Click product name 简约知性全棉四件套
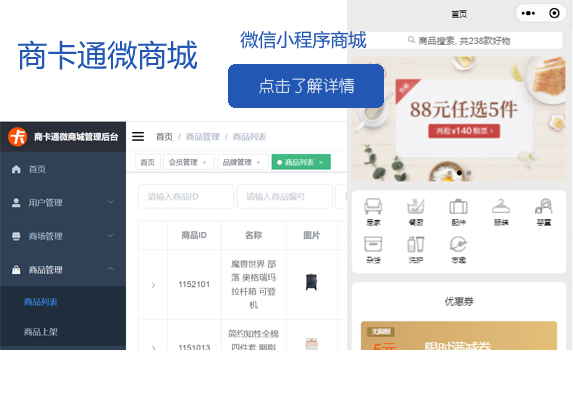 pos(254,340)
